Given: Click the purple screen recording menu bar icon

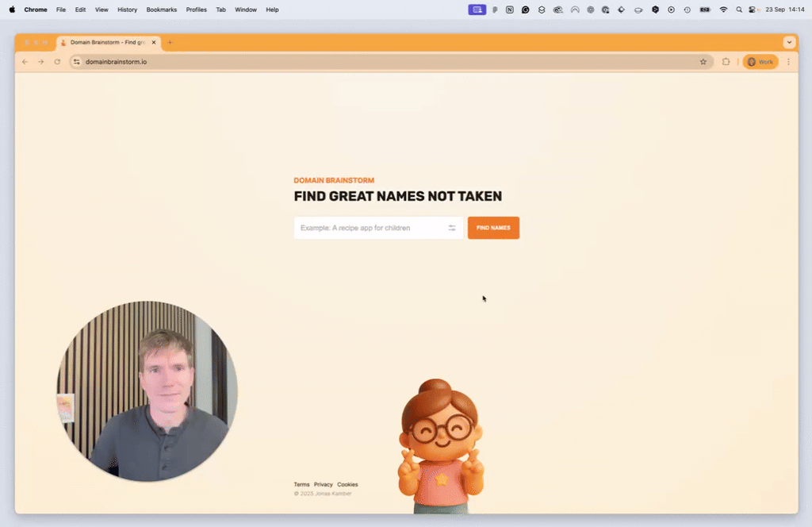Looking at the screenshot, I should pyautogui.click(x=477, y=10).
